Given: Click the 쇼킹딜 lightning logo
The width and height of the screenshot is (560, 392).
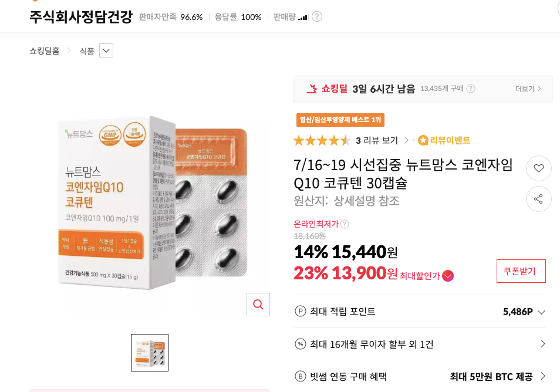Looking at the screenshot, I should (x=312, y=89).
